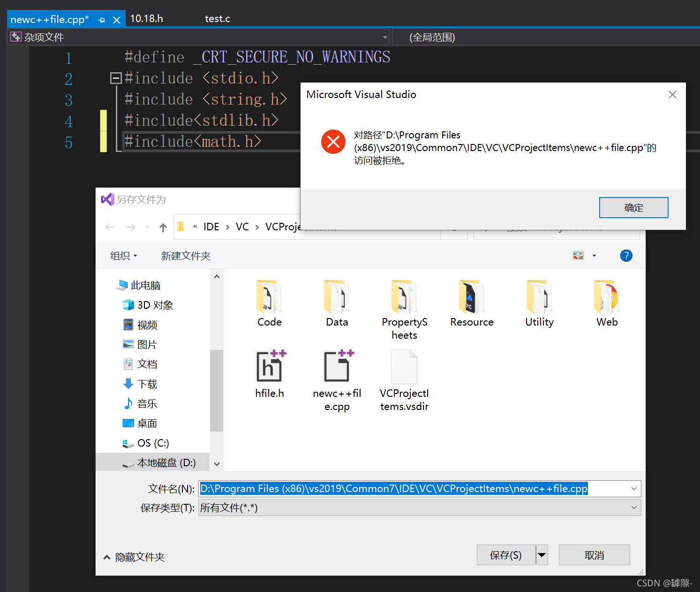
Task: Click the sidebar scroll up arrow
Action: [x=217, y=277]
